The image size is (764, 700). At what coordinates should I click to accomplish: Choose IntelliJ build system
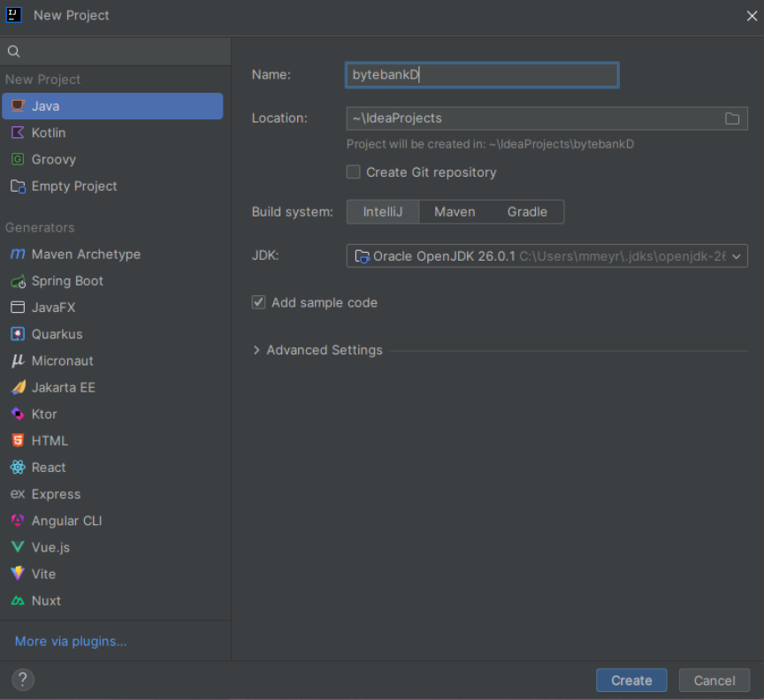(383, 212)
